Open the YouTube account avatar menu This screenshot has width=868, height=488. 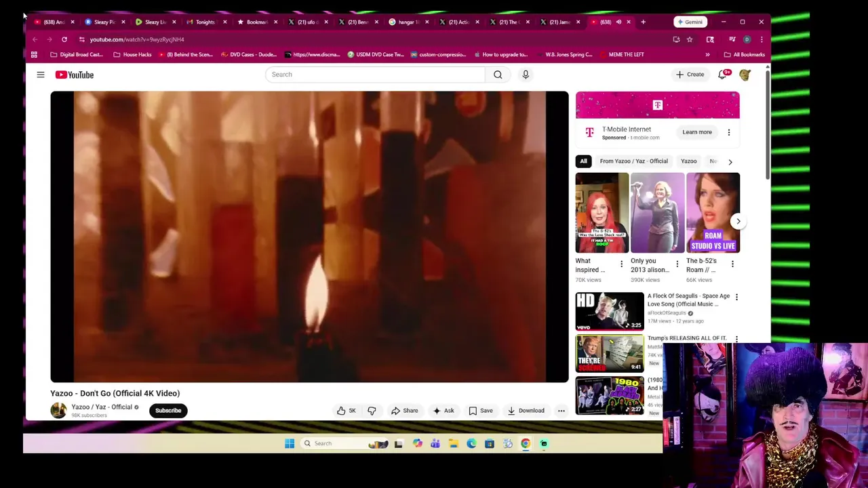coord(745,75)
